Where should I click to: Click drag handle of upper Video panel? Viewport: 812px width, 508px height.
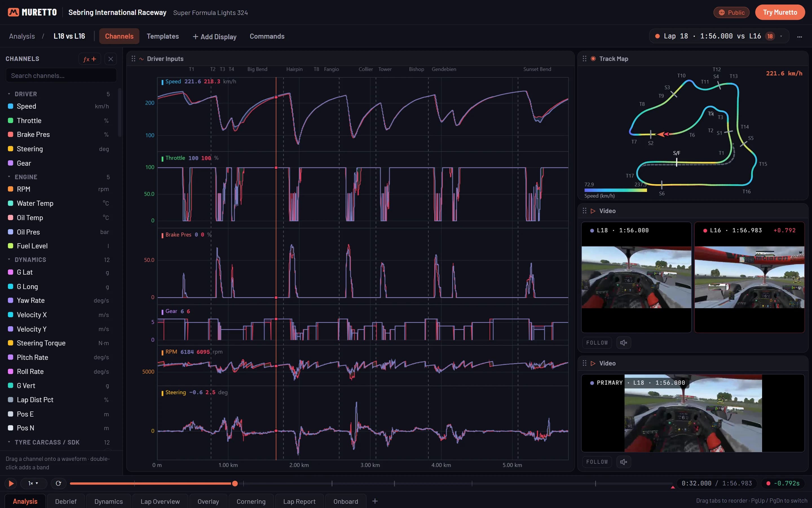point(584,211)
